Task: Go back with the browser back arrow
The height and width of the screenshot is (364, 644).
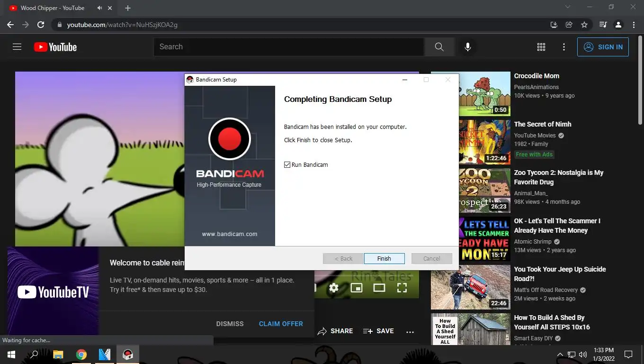Action: [x=10, y=25]
